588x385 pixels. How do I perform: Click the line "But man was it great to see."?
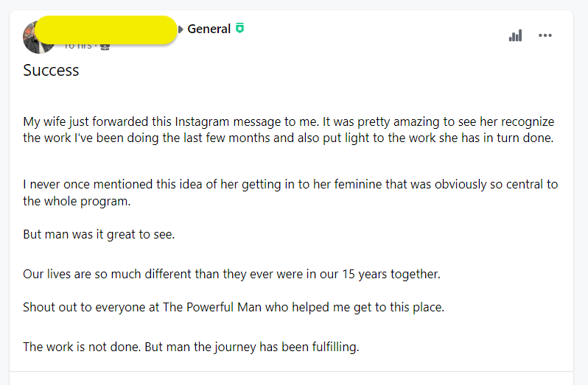(x=99, y=235)
